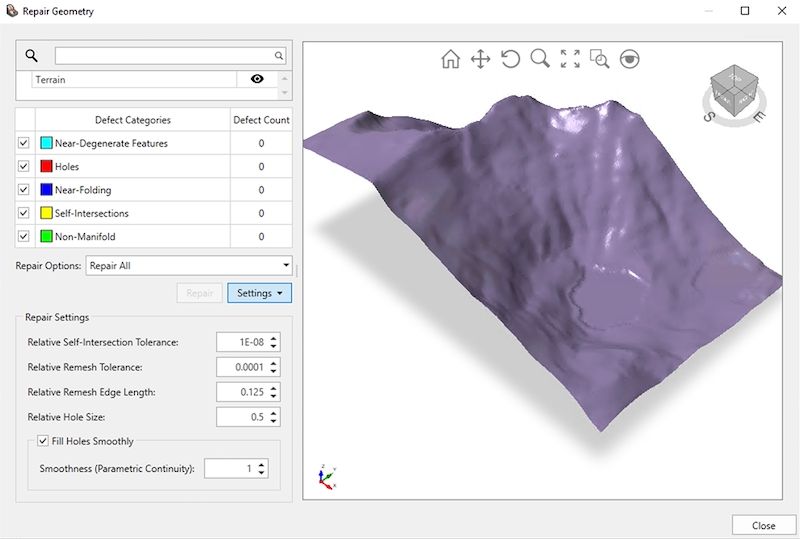This screenshot has height=539, width=800.
Task: Click the Close button at bottom right
Action: click(x=763, y=525)
